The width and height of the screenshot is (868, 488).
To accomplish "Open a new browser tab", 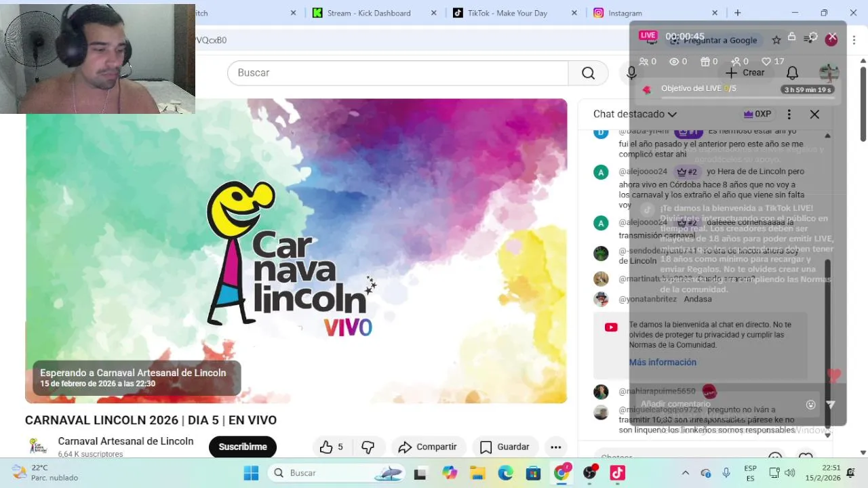I will pos(738,13).
